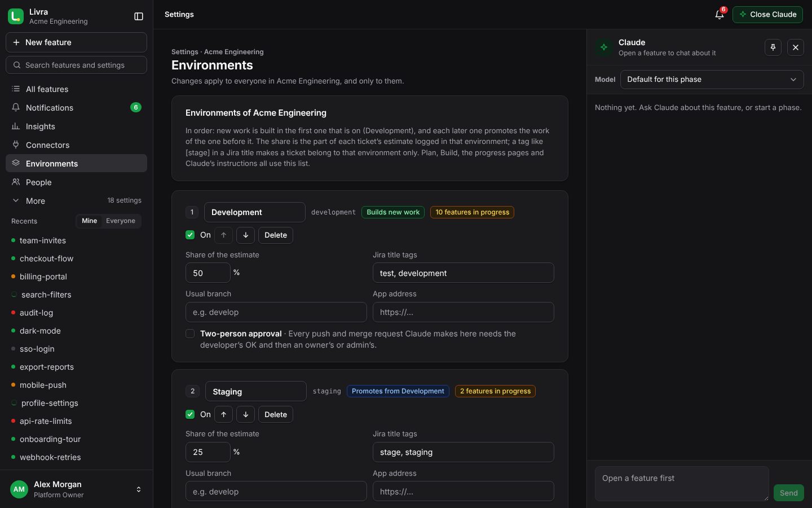The image size is (812, 508).
Task: Edit Jira tags 'test, development'
Action: (464, 273)
